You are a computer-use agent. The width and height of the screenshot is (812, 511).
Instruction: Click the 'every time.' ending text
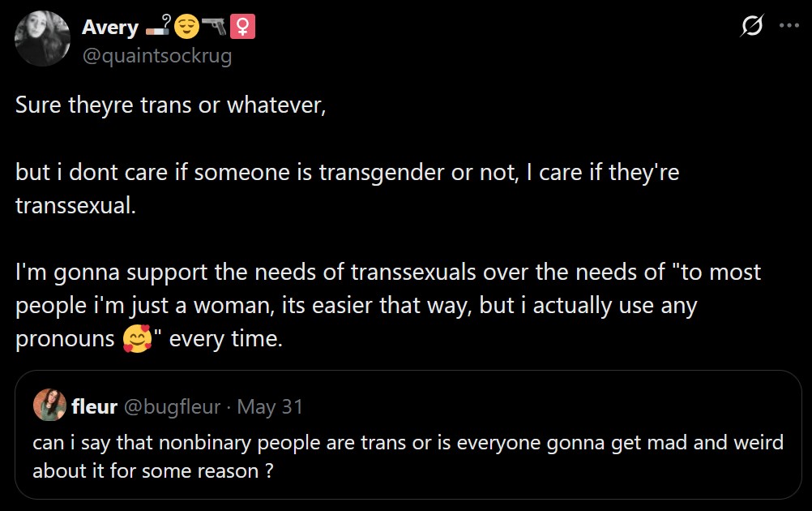pos(226,339)
